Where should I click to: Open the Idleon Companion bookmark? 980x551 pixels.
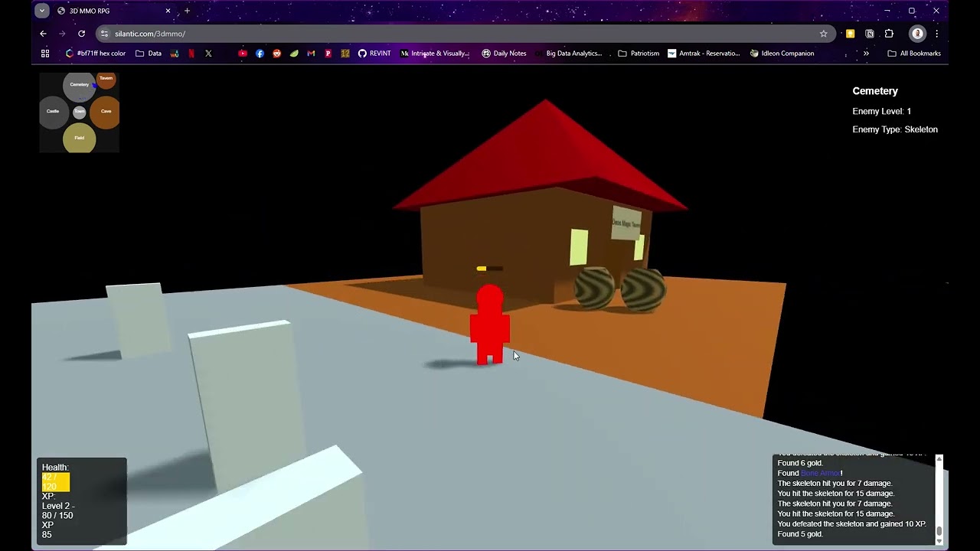782,54
